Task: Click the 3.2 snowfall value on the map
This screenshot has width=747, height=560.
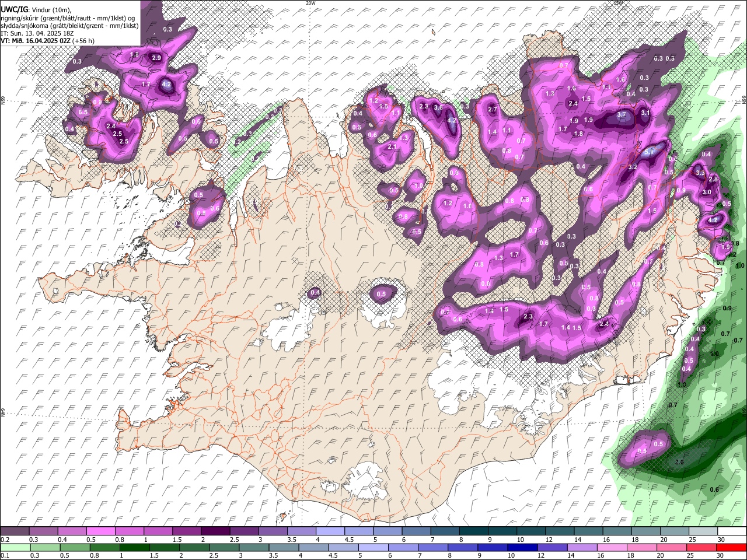Action: (632, 167)
